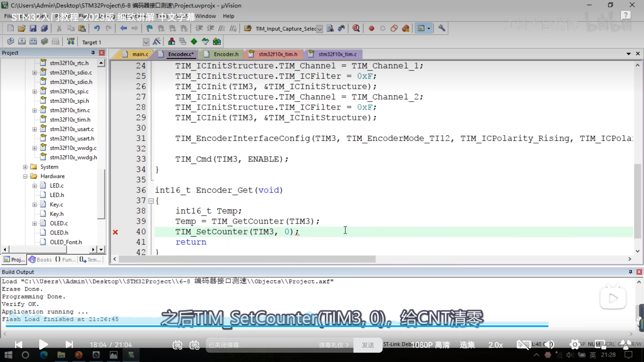Insert a breakpoint with red dot icon
This screenshot has height=362, width=644.
(371, 28)
